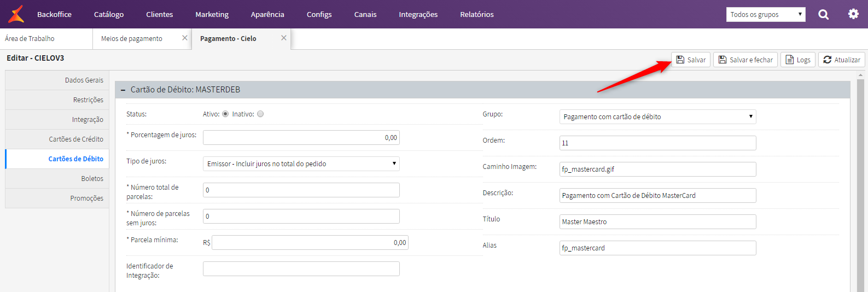Click the Salvar button

pos(691,60)
